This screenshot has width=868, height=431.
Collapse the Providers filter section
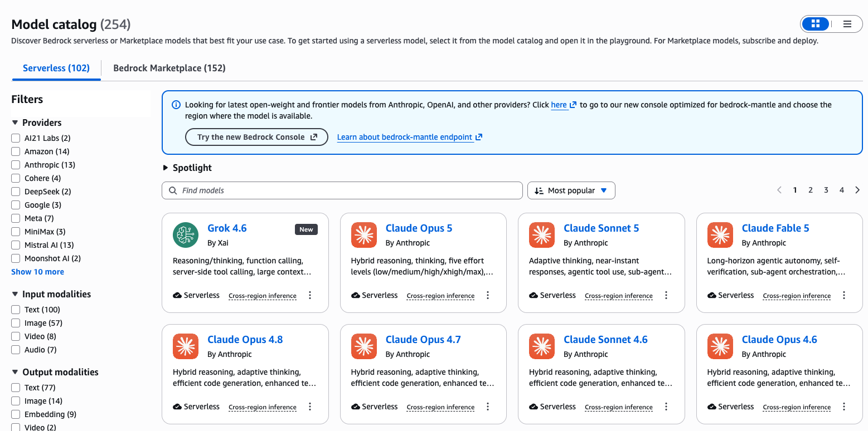(14, 123)
